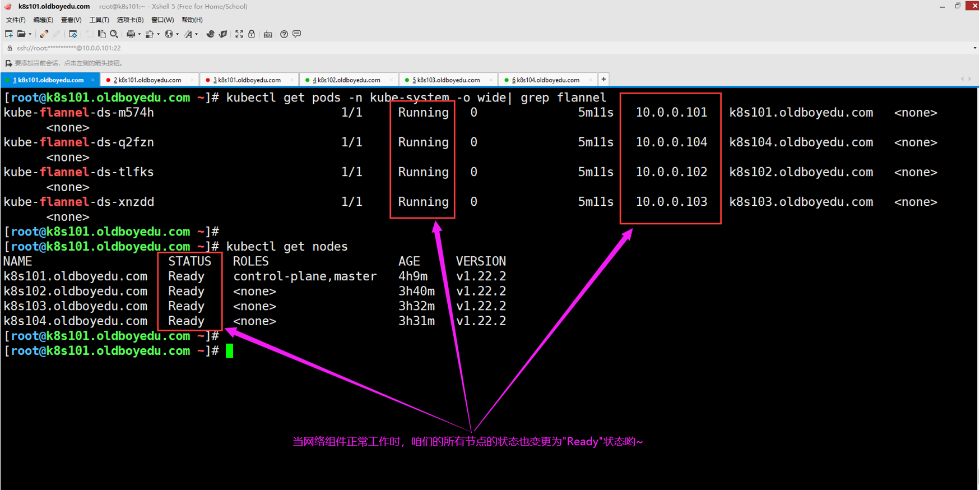Expand the font dropdown arrow
Viewport: 980px width, 490px height.
(196, 34)
